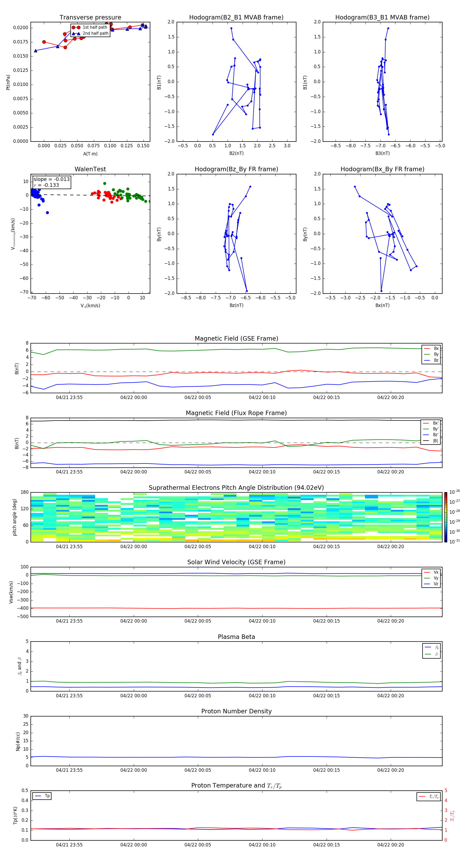Select the Bz legend entry in GSE magnetic field plot
This screenshot has height=868, width=473.
431,360
